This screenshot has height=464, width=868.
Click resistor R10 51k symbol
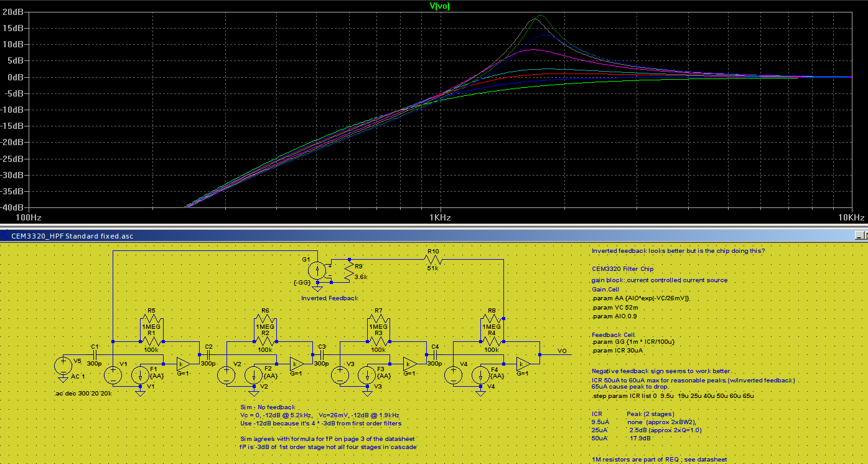coord(433,259)
